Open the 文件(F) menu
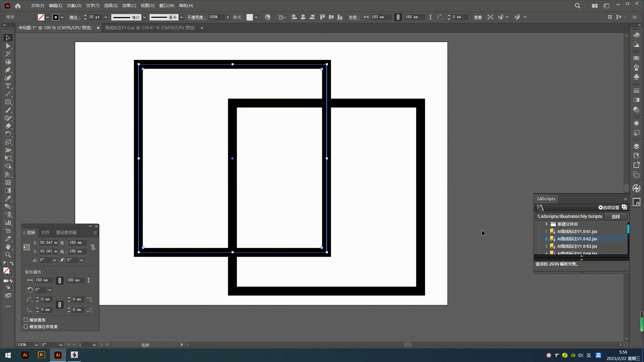The height and width of the screenshot is (362, 644). [38, 6]
